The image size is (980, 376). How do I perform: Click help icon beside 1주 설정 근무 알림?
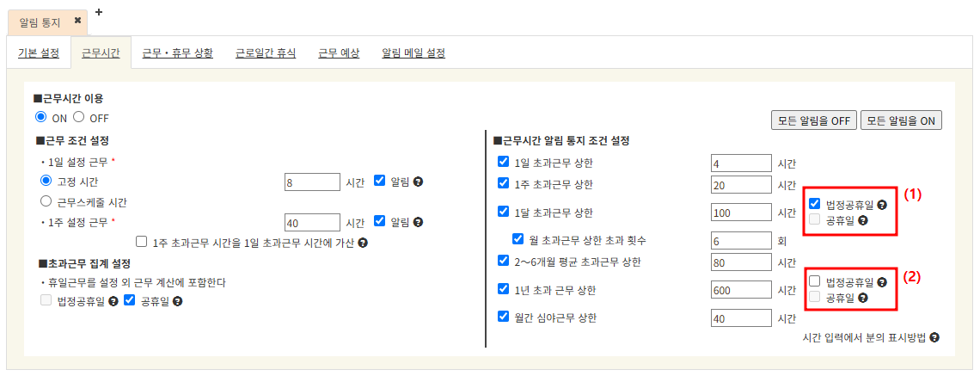tap(419, 222)
